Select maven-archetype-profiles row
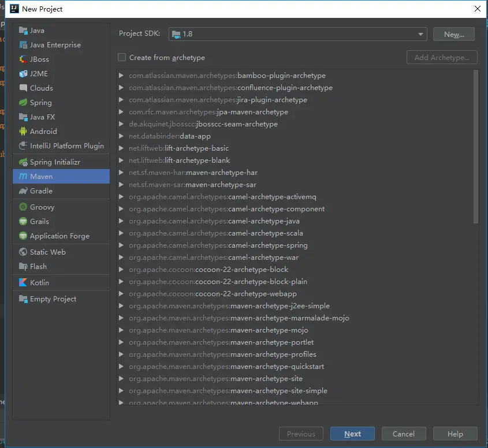 295,354
